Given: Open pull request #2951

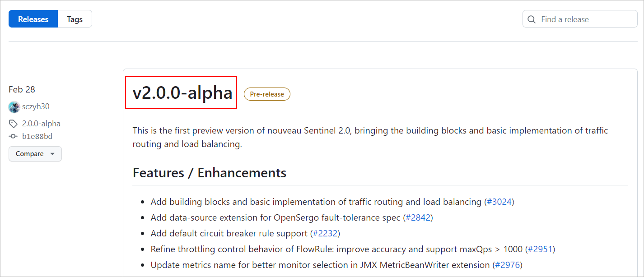Looking at the screenshot, I should [540, 249].
